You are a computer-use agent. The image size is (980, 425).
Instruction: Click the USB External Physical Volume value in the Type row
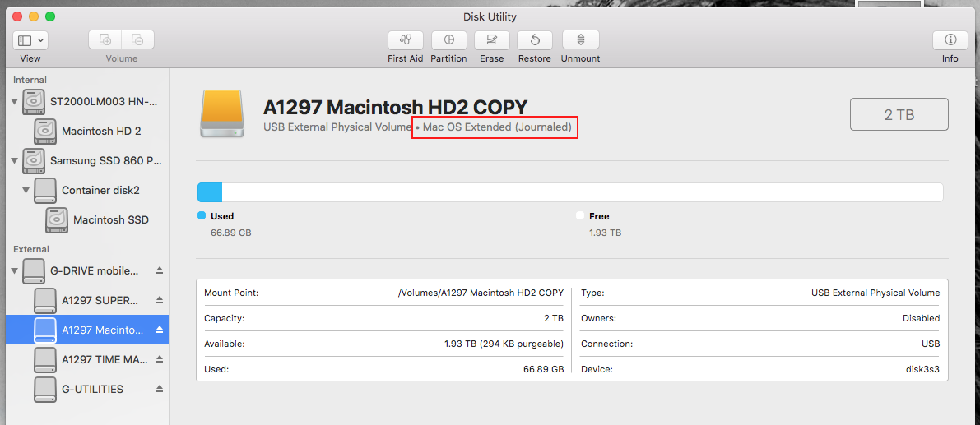click(x=875, y=293)
